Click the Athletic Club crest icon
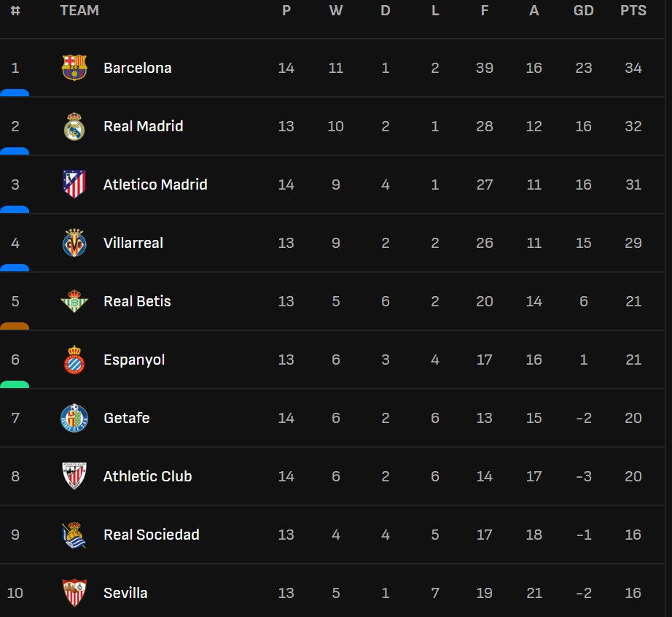672x617 pixels. pyautogui.click(x=74, y=476)
